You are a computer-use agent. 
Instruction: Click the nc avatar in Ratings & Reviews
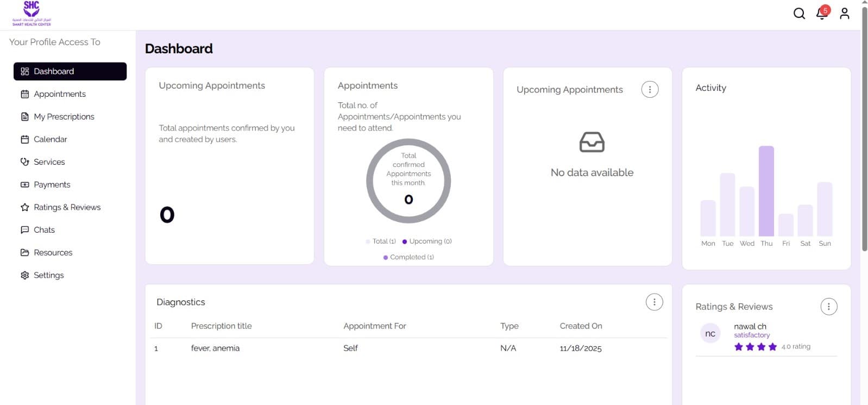click(710, 334)
